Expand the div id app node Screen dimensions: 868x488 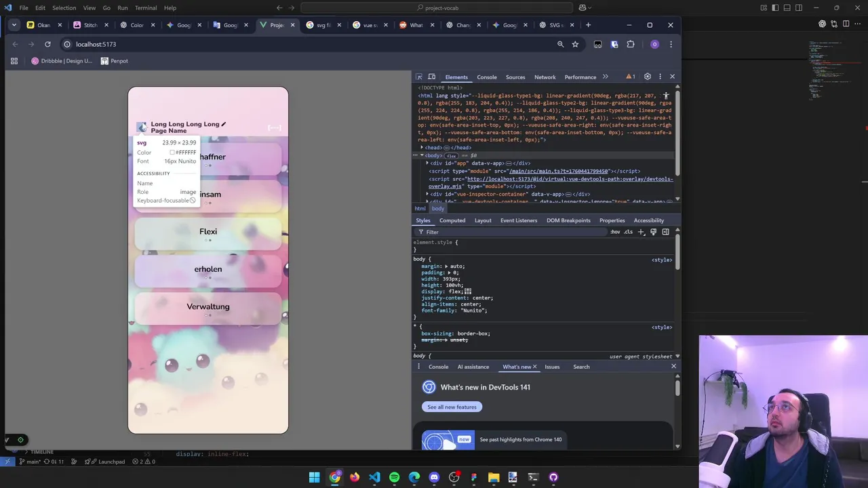[x=427, y=163]
